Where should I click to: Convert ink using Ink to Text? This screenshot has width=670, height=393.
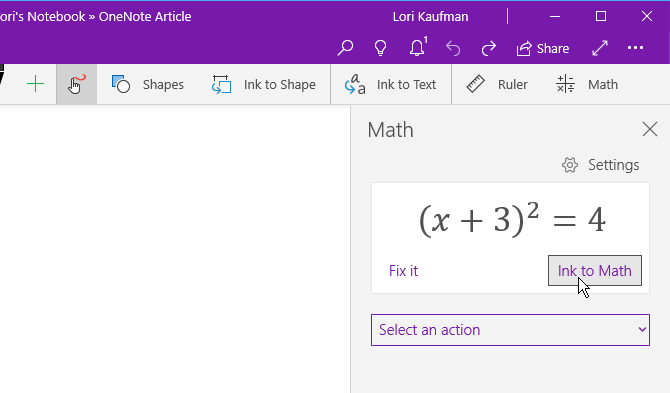click(x=391, y=85)
